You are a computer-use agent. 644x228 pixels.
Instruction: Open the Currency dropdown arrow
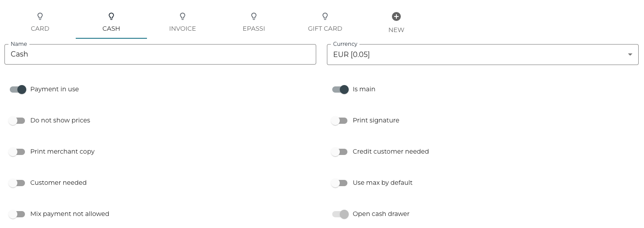tap(630, 55)
